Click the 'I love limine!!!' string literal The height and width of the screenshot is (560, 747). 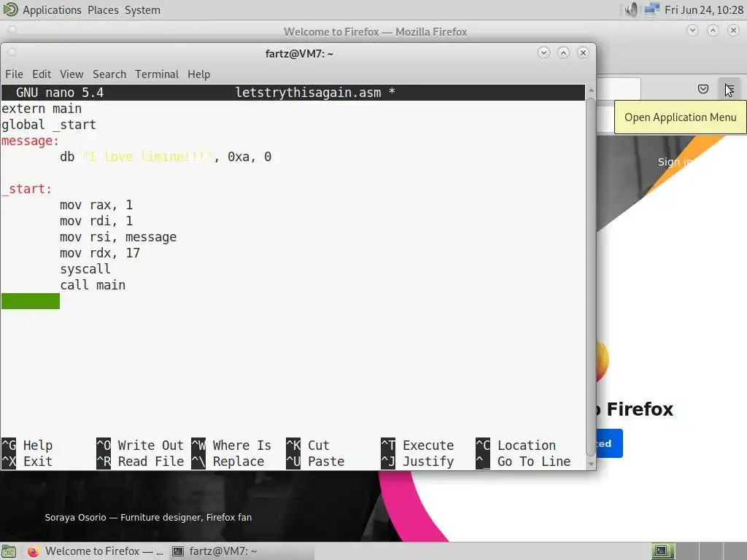pos(147,157)
